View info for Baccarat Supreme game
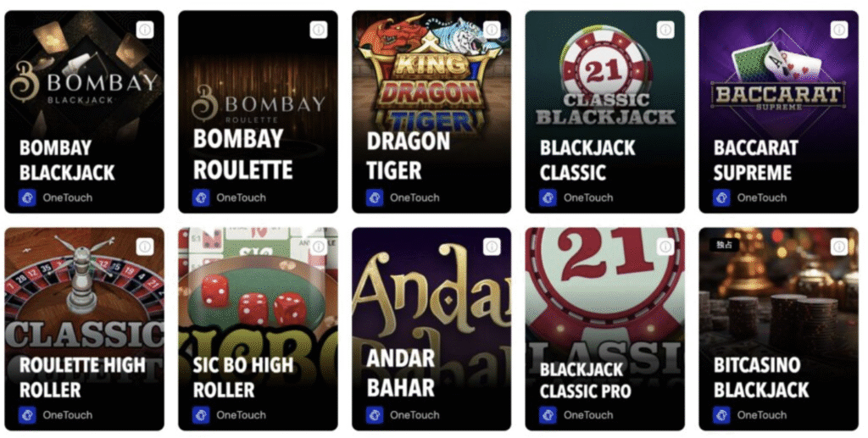 [x=839, y=30]
